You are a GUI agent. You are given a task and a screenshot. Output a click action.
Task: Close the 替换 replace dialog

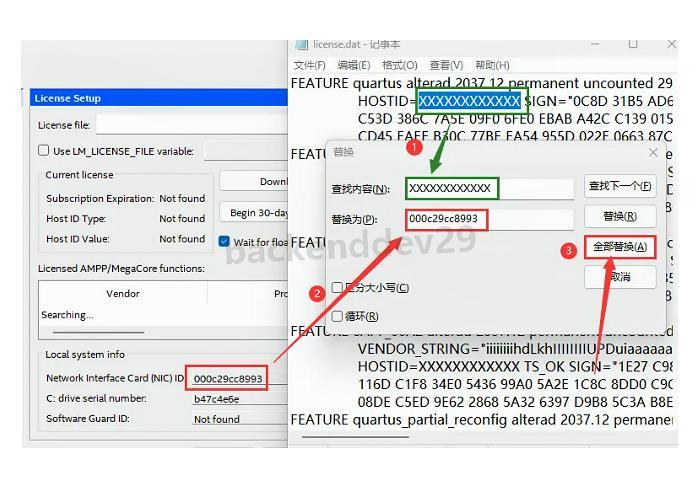click(x=653, y=153)
